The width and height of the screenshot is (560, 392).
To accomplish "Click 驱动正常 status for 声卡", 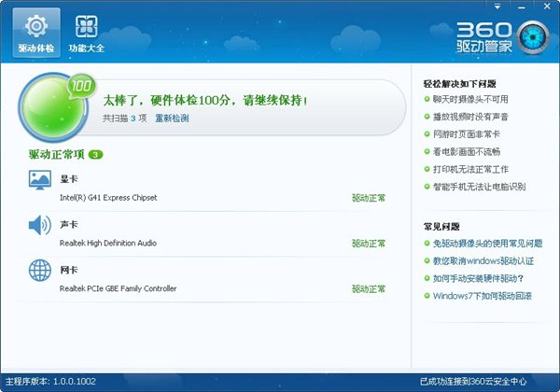I will (x=369, y=244).
